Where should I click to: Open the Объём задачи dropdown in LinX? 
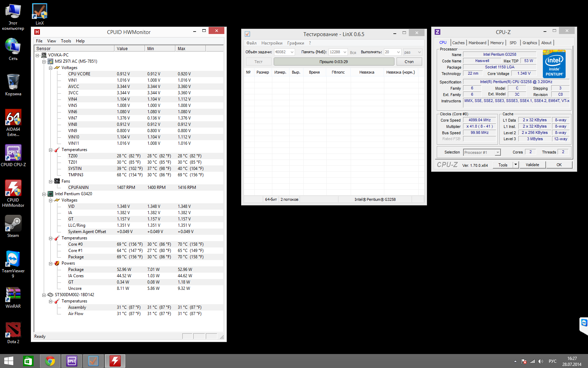pyautogui.click(x=292, y=52)
